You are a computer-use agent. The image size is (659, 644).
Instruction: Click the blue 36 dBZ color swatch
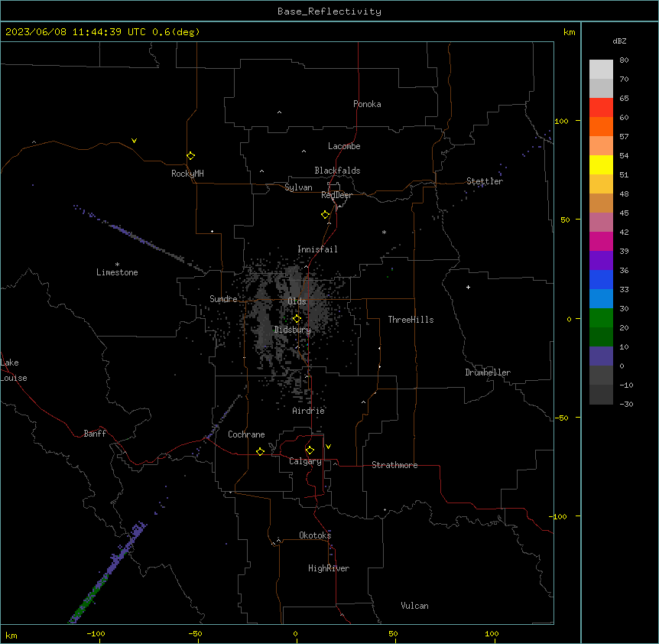pos(601,279)
